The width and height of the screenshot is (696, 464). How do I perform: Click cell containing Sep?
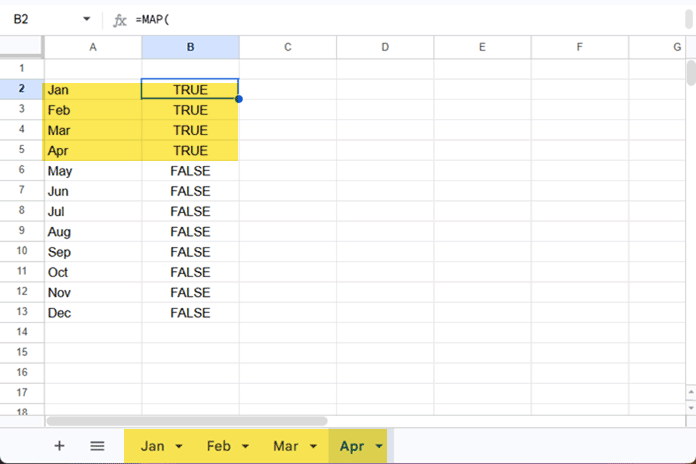point(93,252)
